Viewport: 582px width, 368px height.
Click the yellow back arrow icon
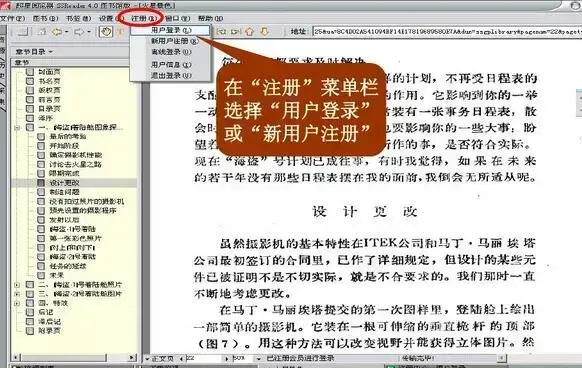[x=57, y=32]
